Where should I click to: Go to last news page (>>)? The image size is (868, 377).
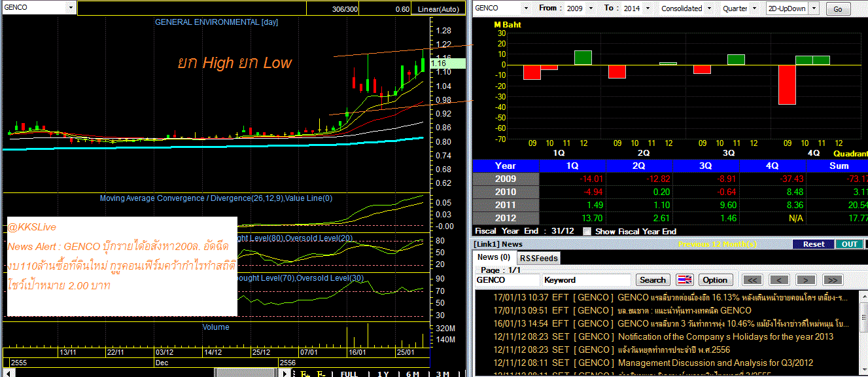pyautogui.click(x=832, y=280)
